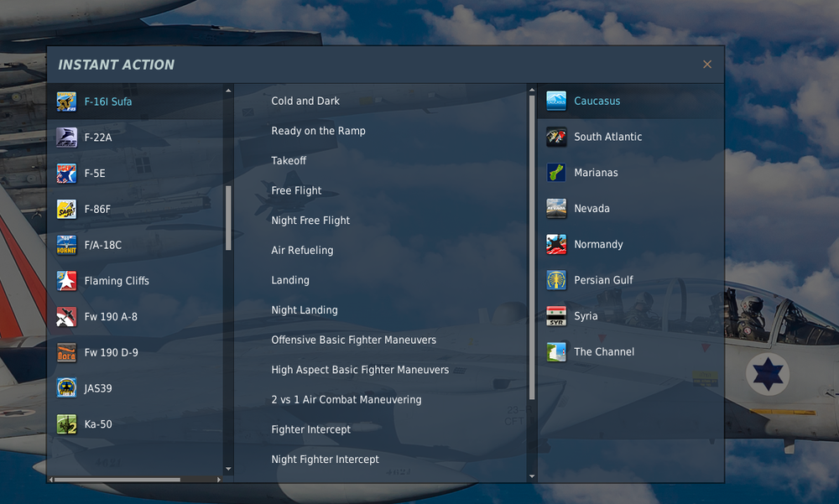Click the aircraft list horizontal scrollbar thumb

coord(117,480)
